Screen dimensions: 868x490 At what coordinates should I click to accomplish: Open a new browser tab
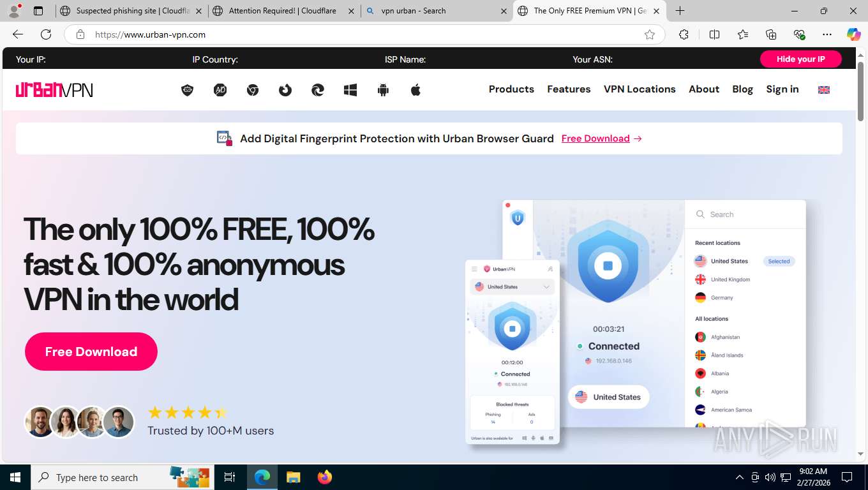pos(680,11)
